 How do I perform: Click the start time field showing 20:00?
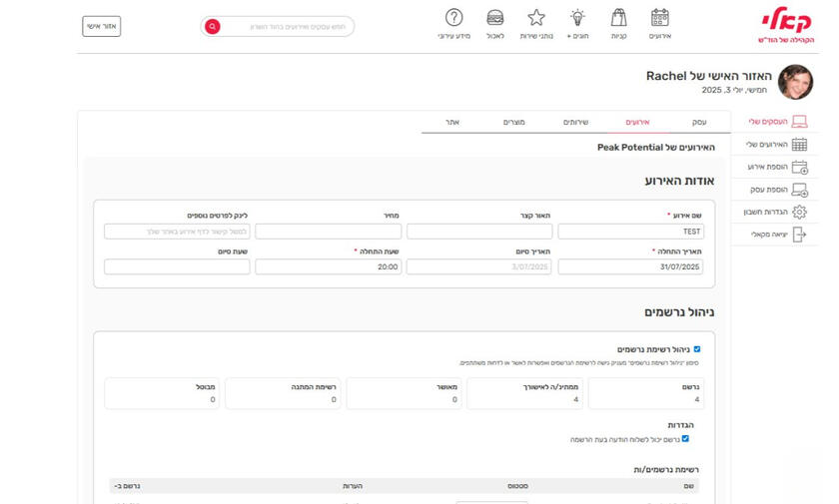[329, 267]
